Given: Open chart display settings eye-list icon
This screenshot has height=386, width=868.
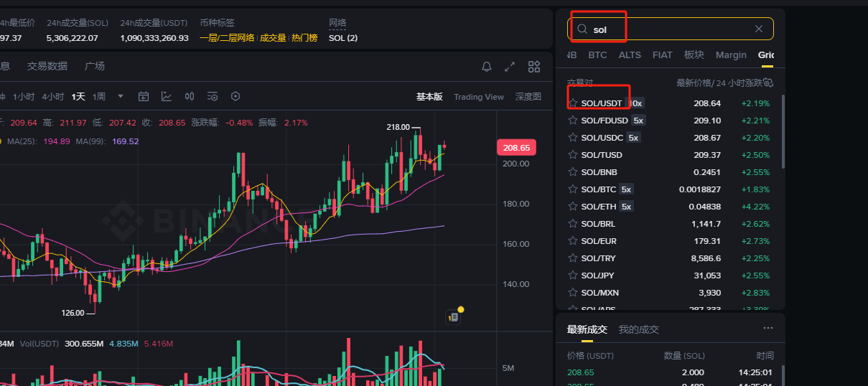Looking at the screenshot, I should pyautogui.click(x=213, y=96).
